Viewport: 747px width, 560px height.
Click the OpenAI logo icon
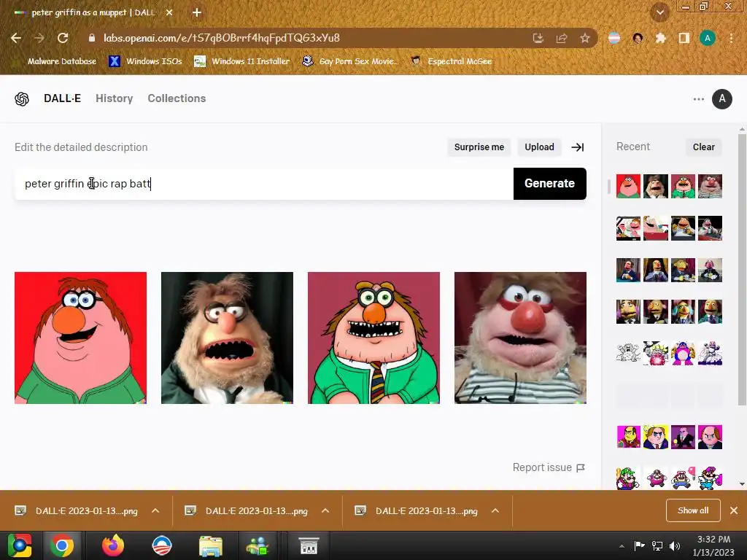(22, 99)
